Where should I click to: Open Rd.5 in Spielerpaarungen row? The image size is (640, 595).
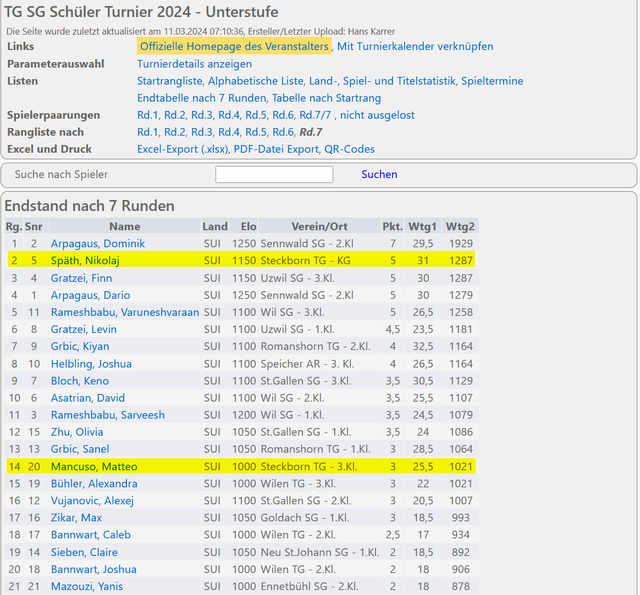[x=256, y=115]
